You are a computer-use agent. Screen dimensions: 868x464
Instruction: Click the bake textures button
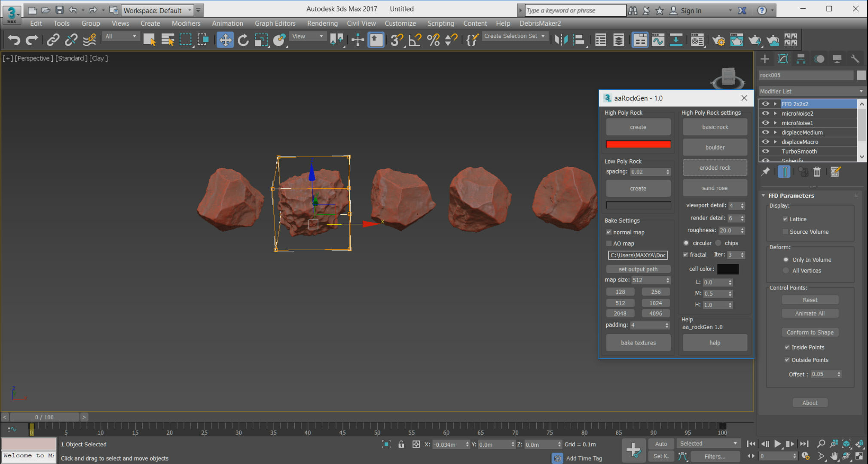click(x=638, y=342)
